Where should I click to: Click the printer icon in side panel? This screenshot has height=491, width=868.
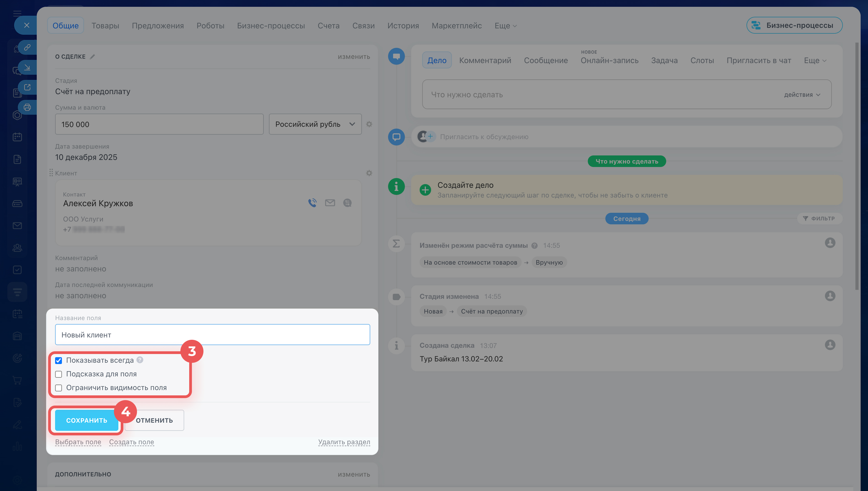point(27,107)
